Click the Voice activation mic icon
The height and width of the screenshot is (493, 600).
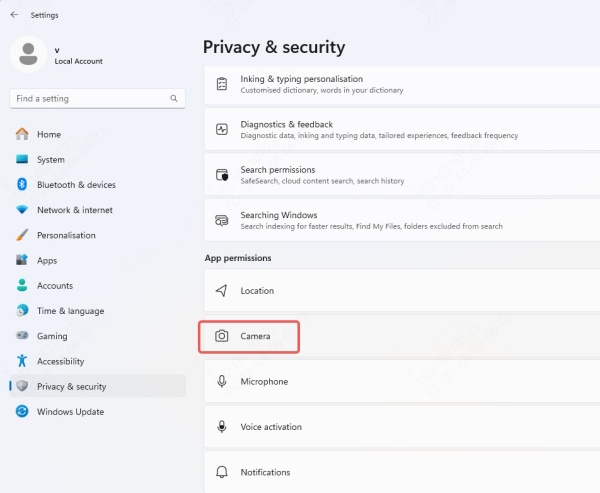222,426
